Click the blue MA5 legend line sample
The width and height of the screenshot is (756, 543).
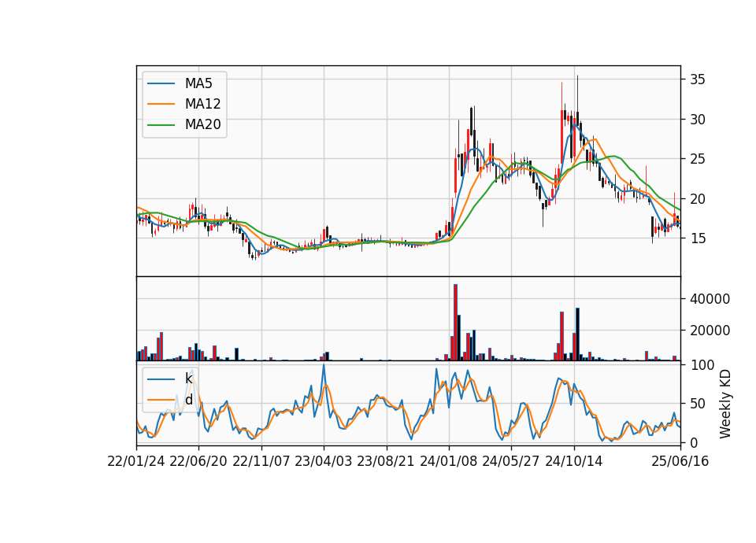[x=161, y=83]
